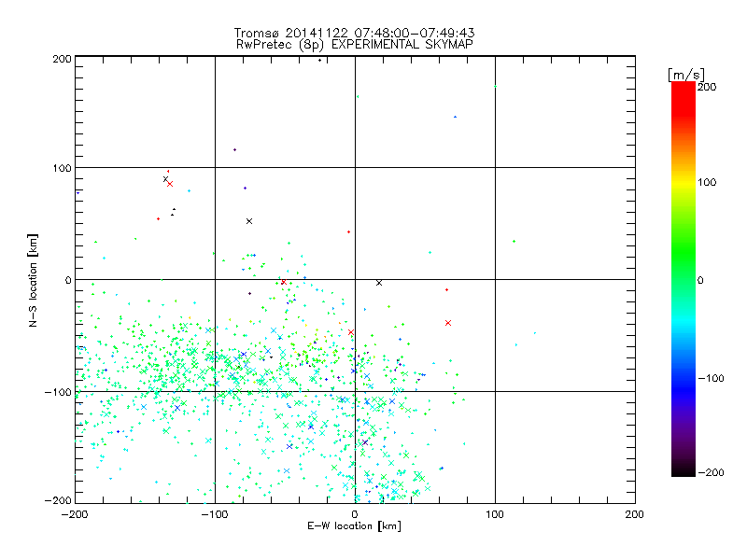Click the N-S axis '100' tick label
This screenshot has width=747, height=560.
pos(62,168)
